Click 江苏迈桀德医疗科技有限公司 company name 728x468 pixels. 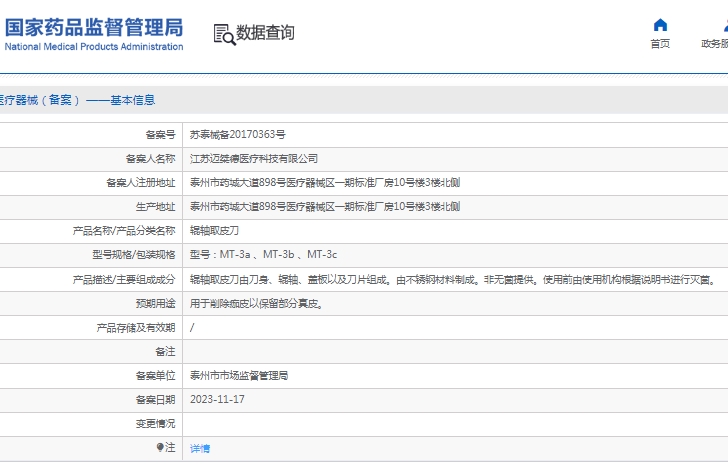pyautogui.click(x=254, y=159)
